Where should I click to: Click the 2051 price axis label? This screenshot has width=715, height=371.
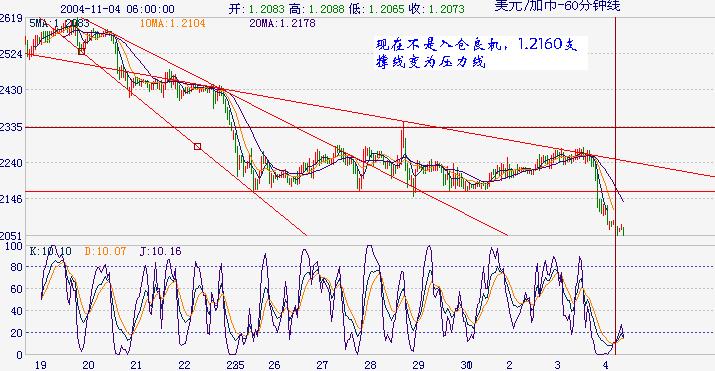pyautogui.click(x=11, y=236)
